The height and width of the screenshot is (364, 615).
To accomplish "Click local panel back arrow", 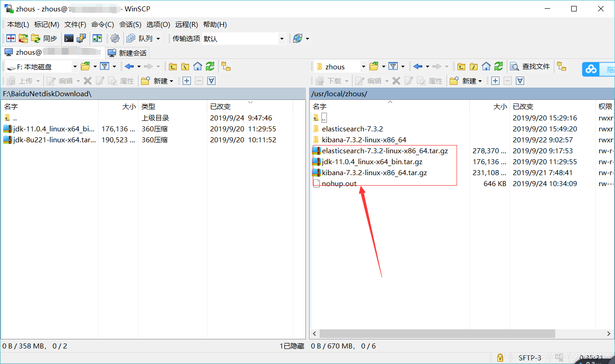I will click(129, 67).
